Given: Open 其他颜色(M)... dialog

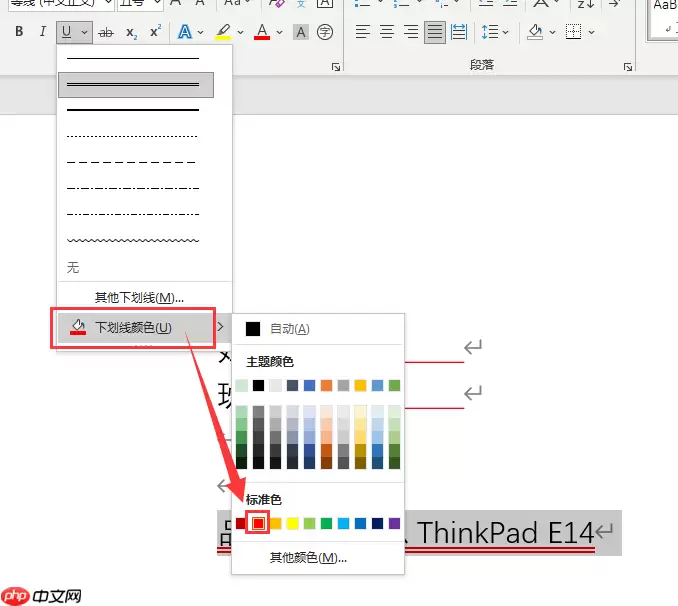Looking at the screenshot, I should coord(318,558).
